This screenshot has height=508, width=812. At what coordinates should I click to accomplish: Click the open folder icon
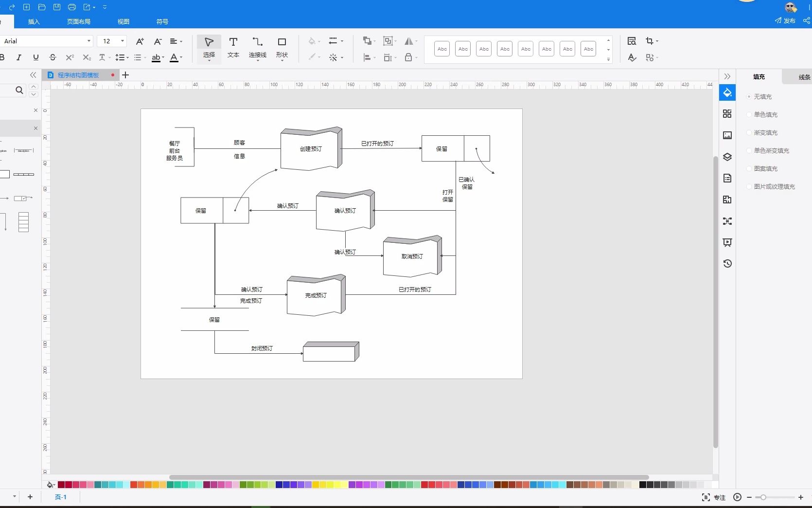click(42, 7)
